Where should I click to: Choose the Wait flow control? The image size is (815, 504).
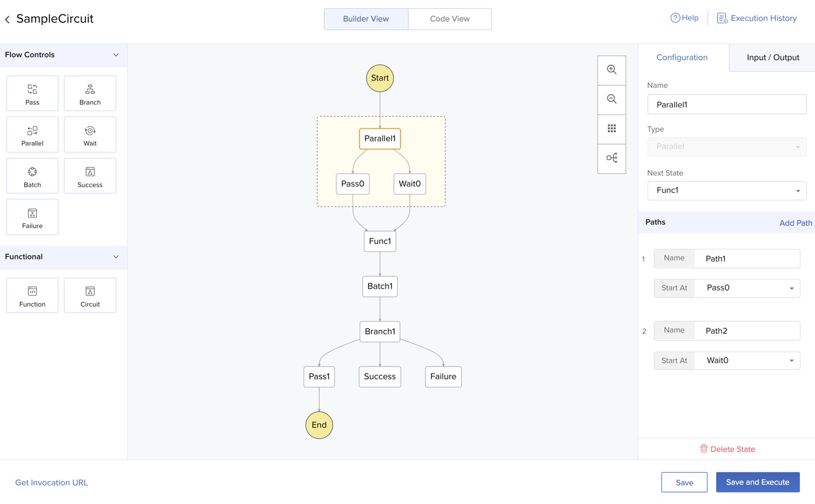90,135
